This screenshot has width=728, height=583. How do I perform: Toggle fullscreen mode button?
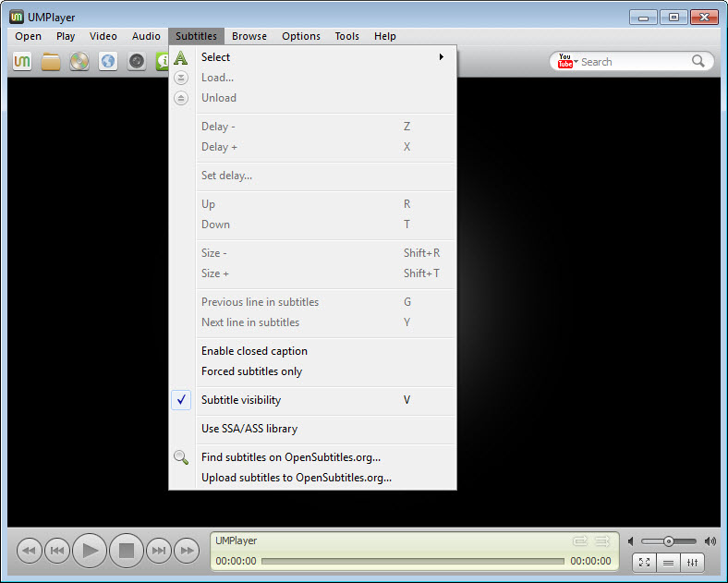[x=645, y=563]
